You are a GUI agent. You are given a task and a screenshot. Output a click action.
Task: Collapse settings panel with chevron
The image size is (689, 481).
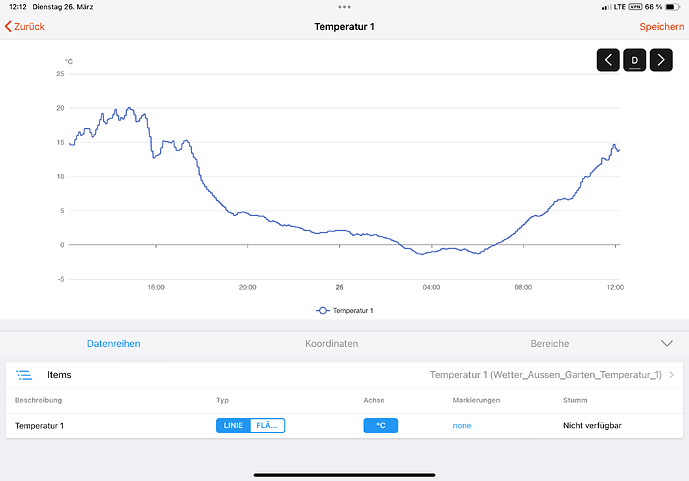click(668, 343)
